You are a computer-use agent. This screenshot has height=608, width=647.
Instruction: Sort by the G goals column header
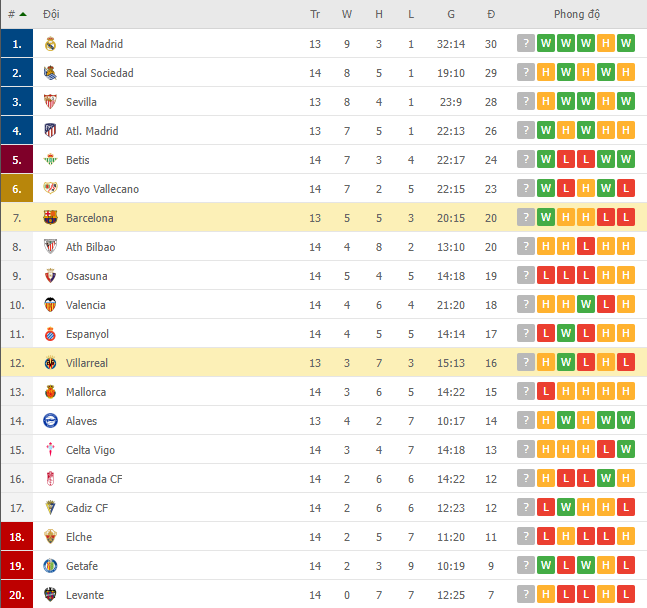(451, 14)
